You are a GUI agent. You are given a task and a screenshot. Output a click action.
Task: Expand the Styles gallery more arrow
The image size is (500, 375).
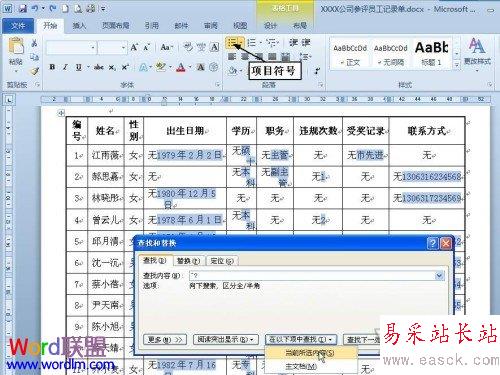click(456, 65)
